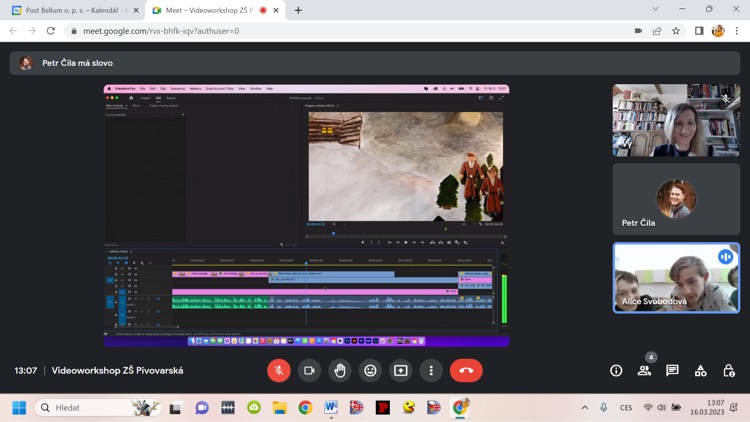Toggle the Chrome side panel
The image size is (750, 422).
699,31
